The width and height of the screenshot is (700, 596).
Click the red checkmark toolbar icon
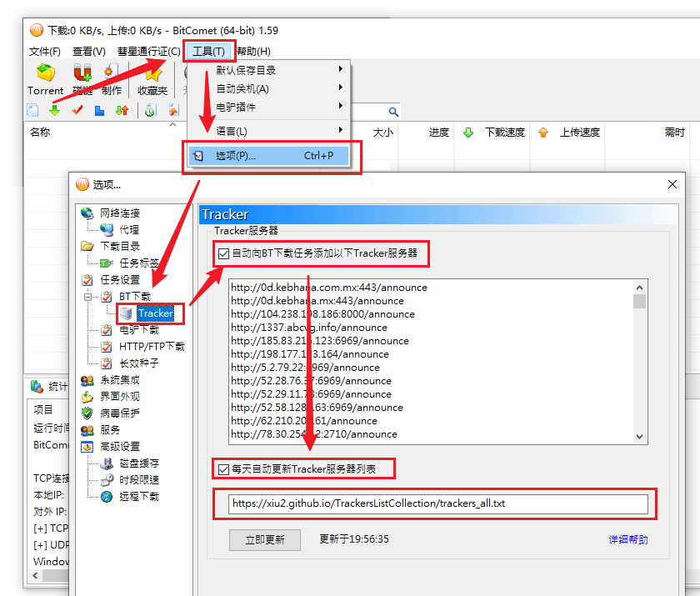tap(77, 110)
